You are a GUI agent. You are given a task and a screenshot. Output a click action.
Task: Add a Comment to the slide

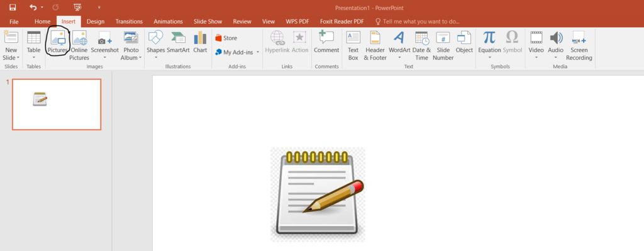coord(326,42)
